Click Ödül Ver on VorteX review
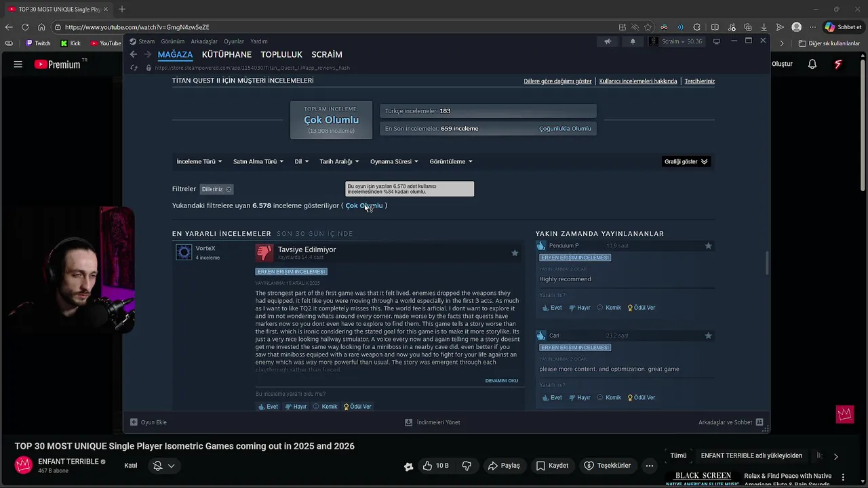This screenshot has height=488, width=868. (357, 407)
